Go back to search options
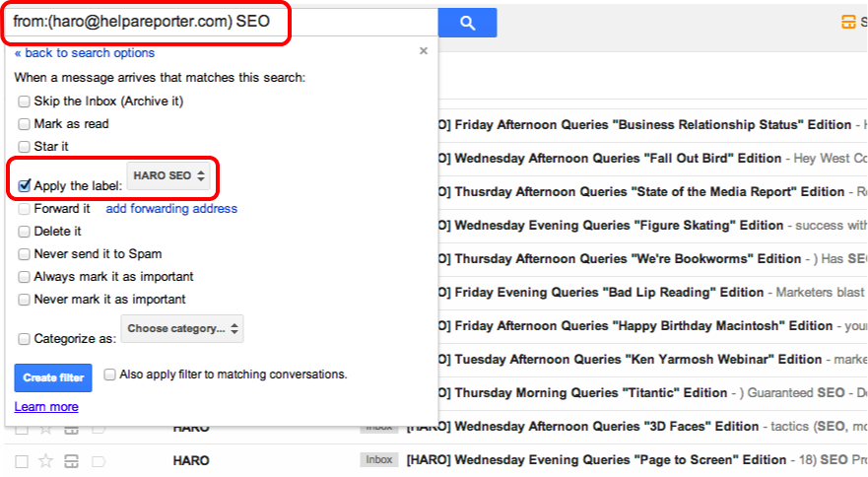 (x=85, y=53)
